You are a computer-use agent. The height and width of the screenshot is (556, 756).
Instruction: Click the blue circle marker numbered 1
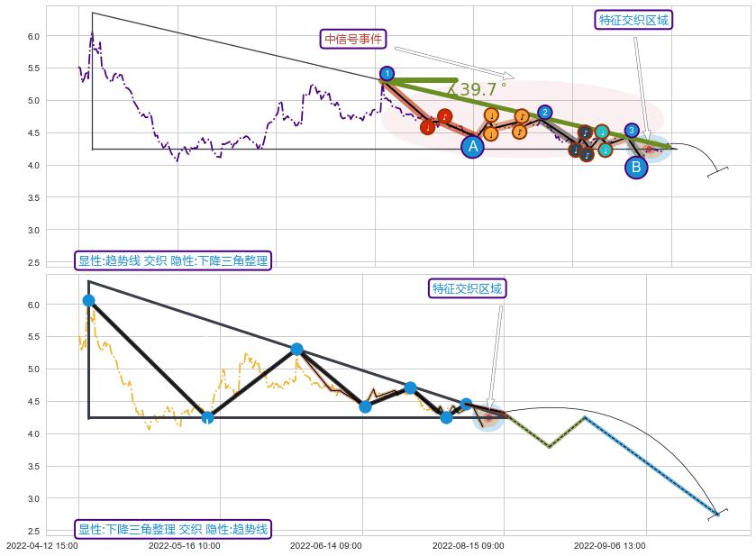coord(387,74)
